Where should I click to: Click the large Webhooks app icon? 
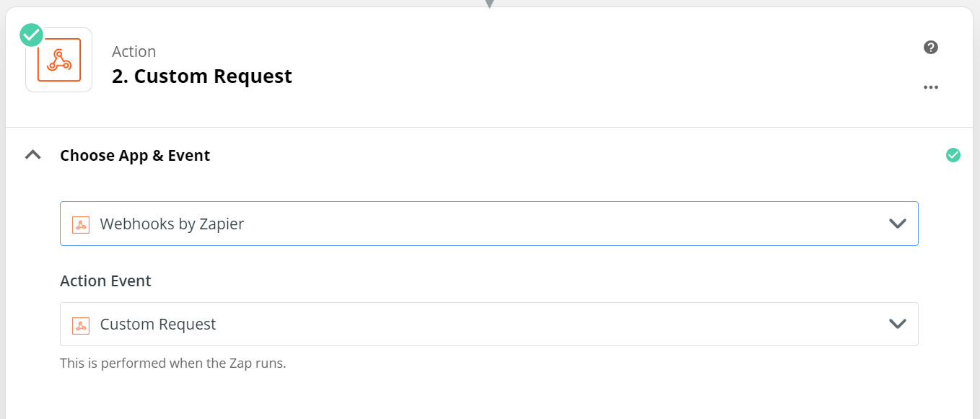click(x=59, y=60)
